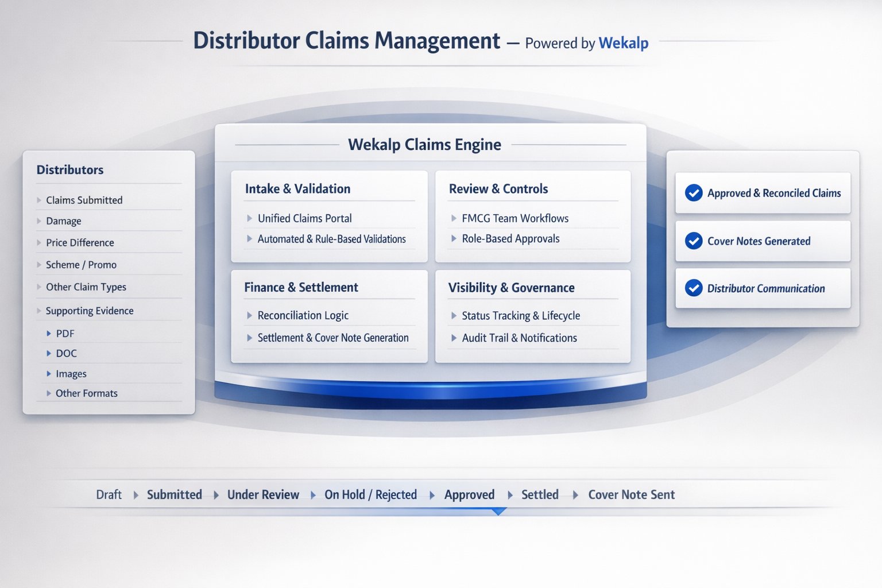This screenshot has height=588, width=882.
Task: Click the arrow between Settled and Cover Note Sent
Action: pyautogui.click(x=575, y=495)
